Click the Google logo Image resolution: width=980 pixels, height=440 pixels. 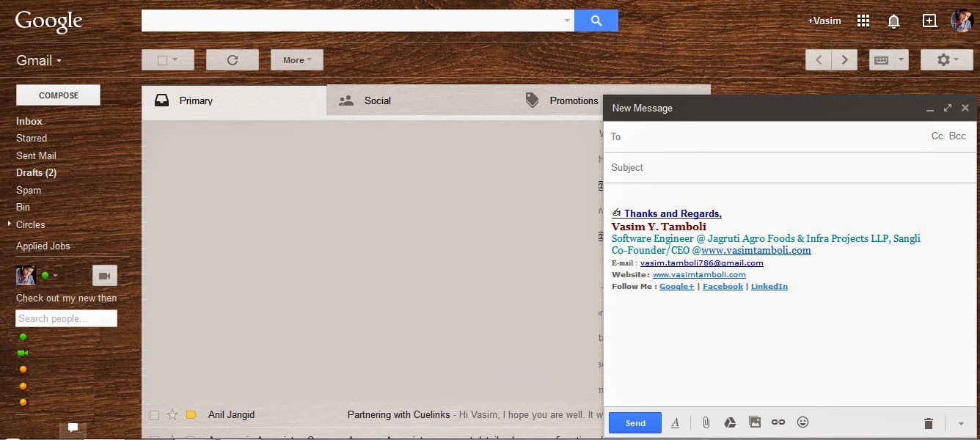(x=48, y=21)
